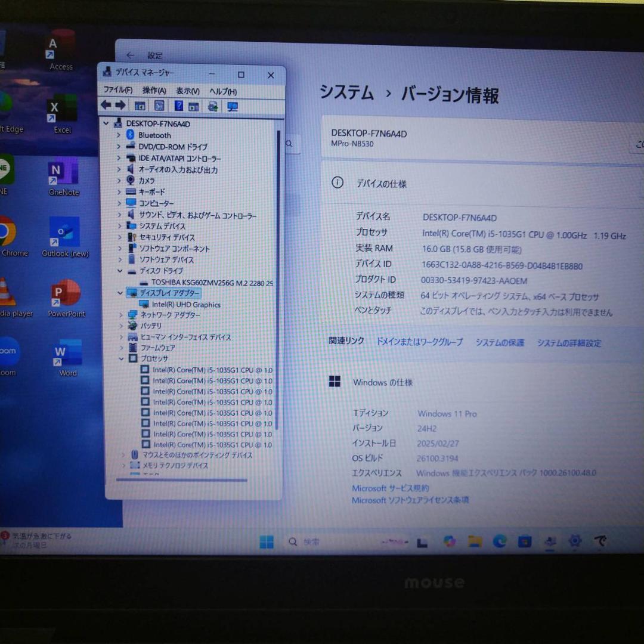Click the back arrow in Settings window
The image size is (644, 644).
[x=130, y=55]
